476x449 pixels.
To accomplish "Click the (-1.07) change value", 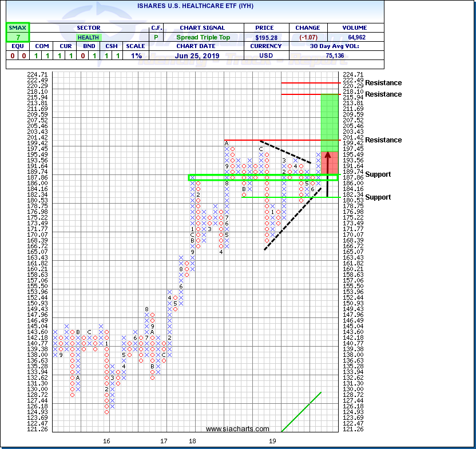I will [308, 37].
